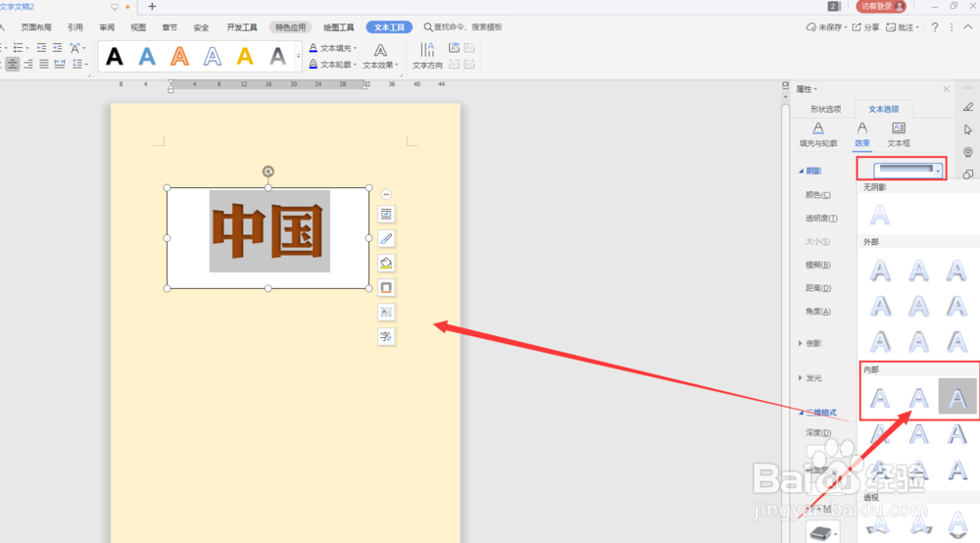Expand the text style preset gallery
The image size is (980, 543).
(298, 57)
